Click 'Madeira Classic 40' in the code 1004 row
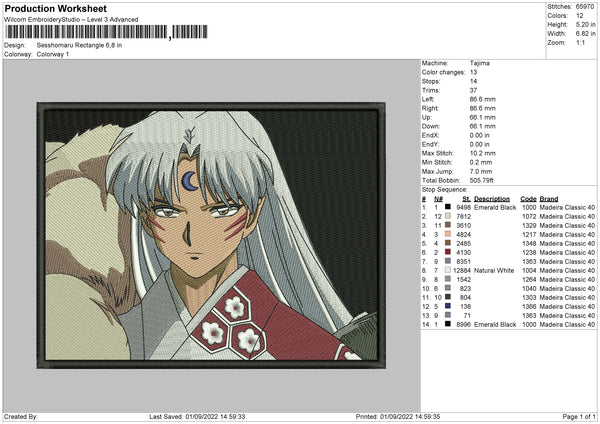The height and width of the screenshot is (424, 600). pos(567,271)
